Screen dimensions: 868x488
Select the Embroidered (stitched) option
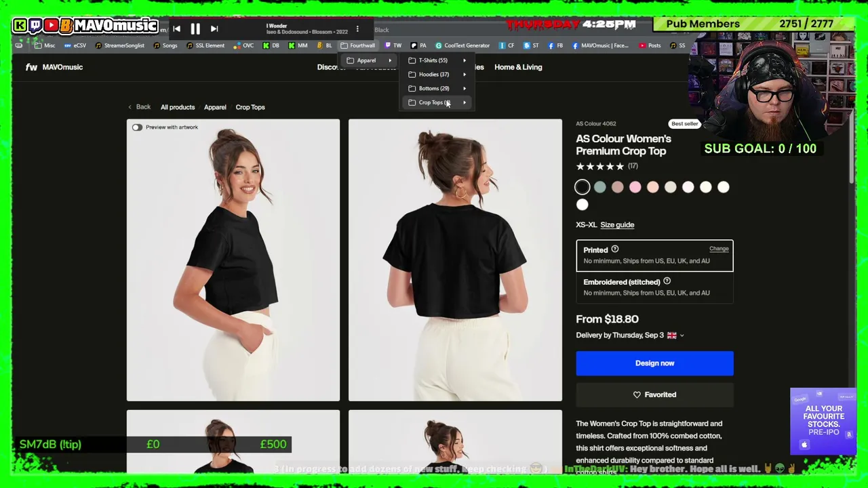coord(654,287)
